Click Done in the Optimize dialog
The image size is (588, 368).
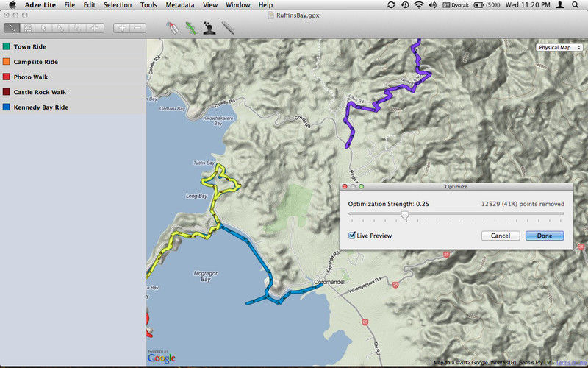coord(545,236)
